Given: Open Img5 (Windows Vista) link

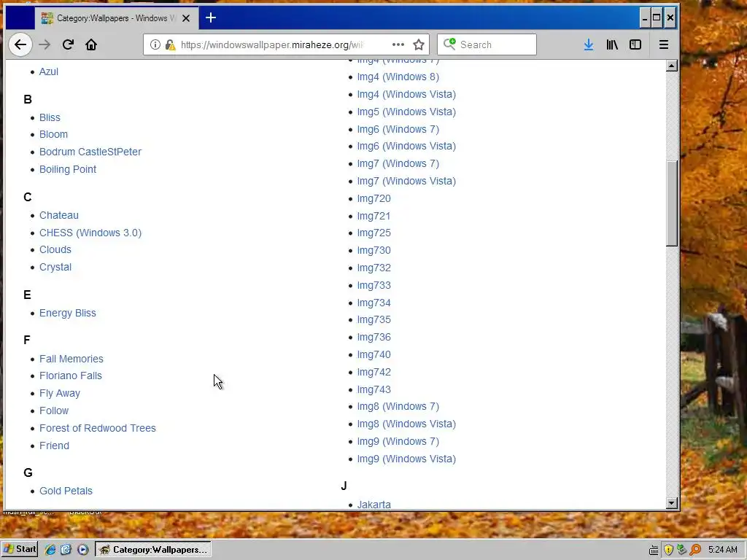Looking at the screenshot, I should point(406,112).
